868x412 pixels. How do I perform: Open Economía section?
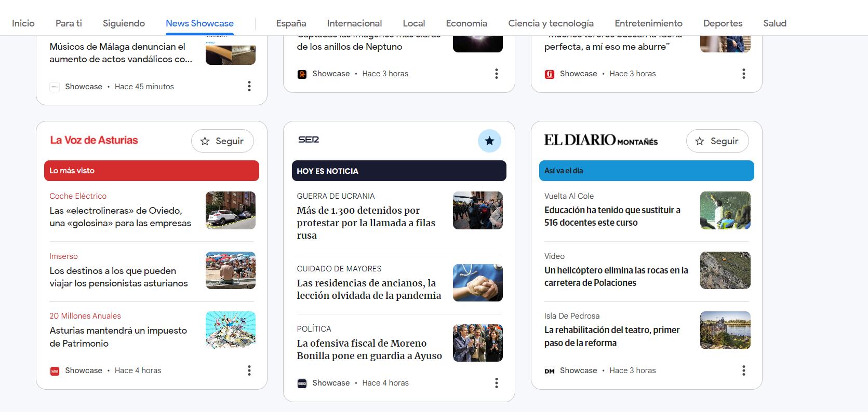pos(466,23)
